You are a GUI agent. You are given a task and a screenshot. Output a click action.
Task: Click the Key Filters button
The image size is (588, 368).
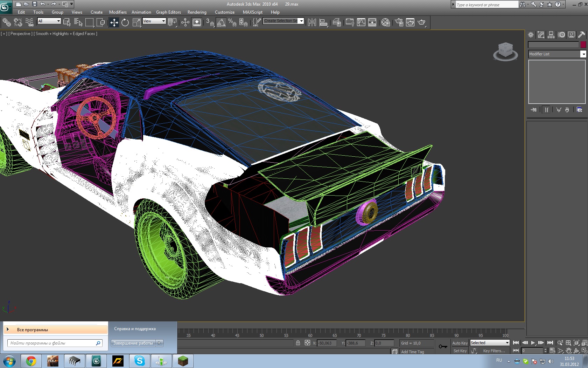(x=494, y=351)
